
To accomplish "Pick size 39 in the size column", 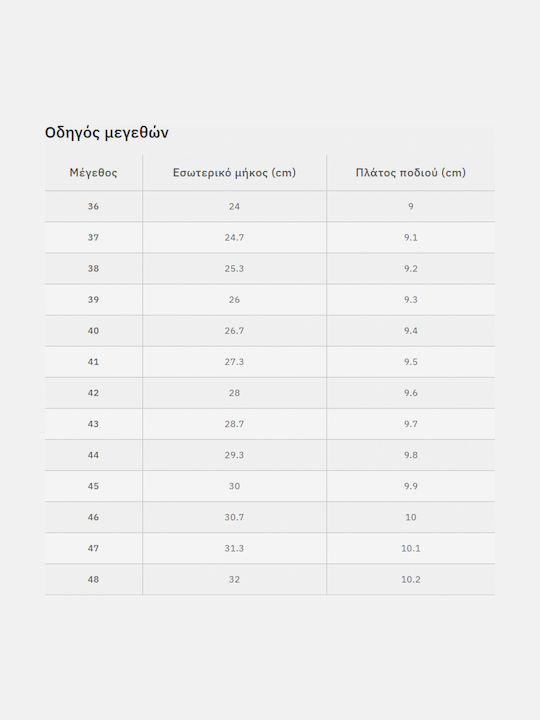I will (93, 299).
